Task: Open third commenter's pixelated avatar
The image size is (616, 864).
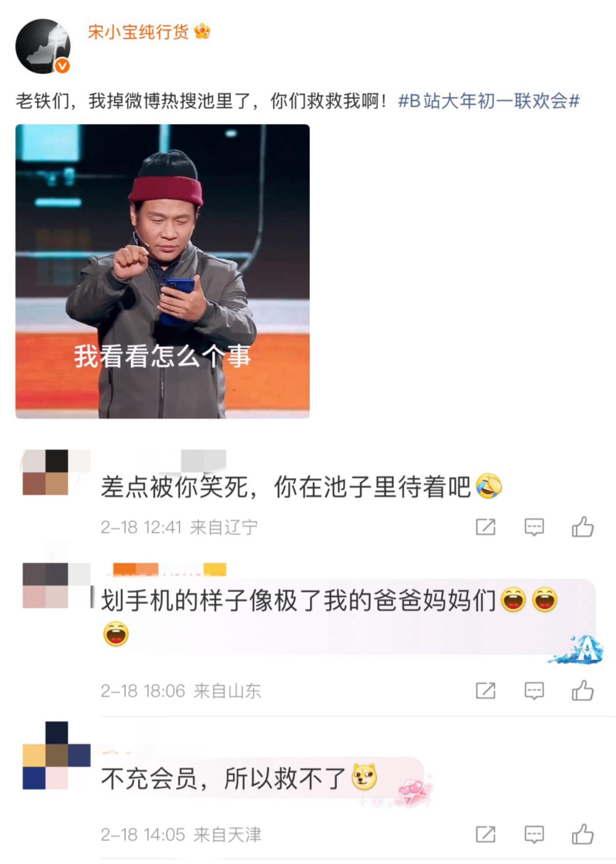Action: (56, 756)
